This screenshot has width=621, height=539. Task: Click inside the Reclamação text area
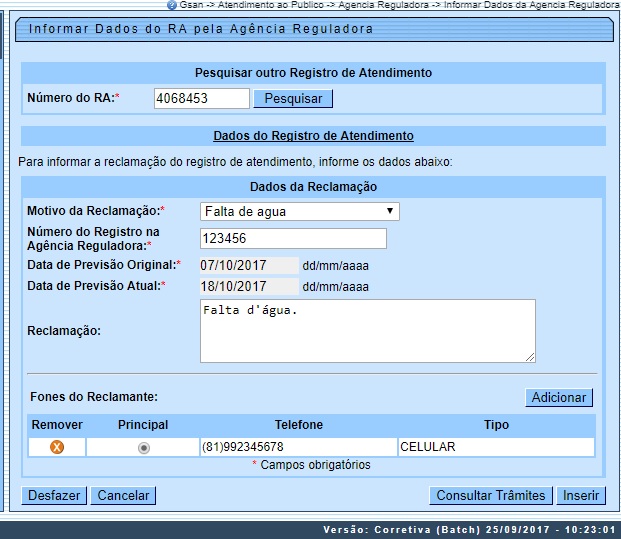[367, 330]
